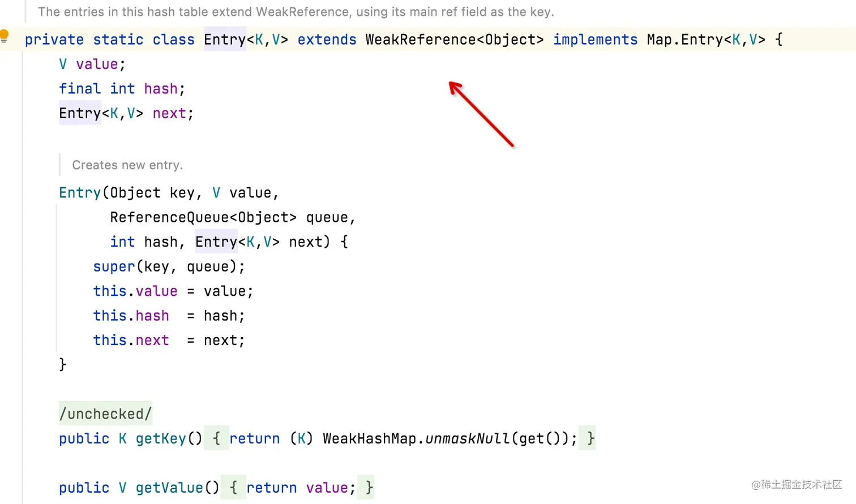
Task: Click unmaskNull method call
Action: pos(468,438)
